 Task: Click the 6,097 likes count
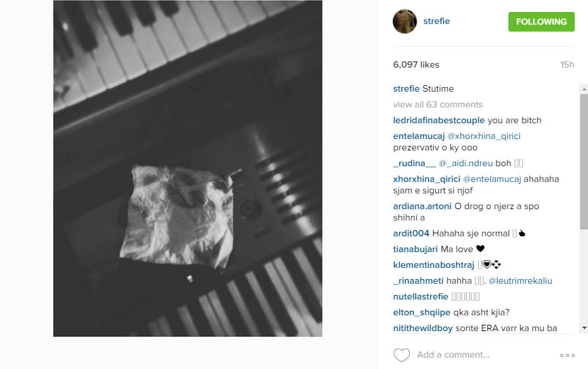coord(416,64)
